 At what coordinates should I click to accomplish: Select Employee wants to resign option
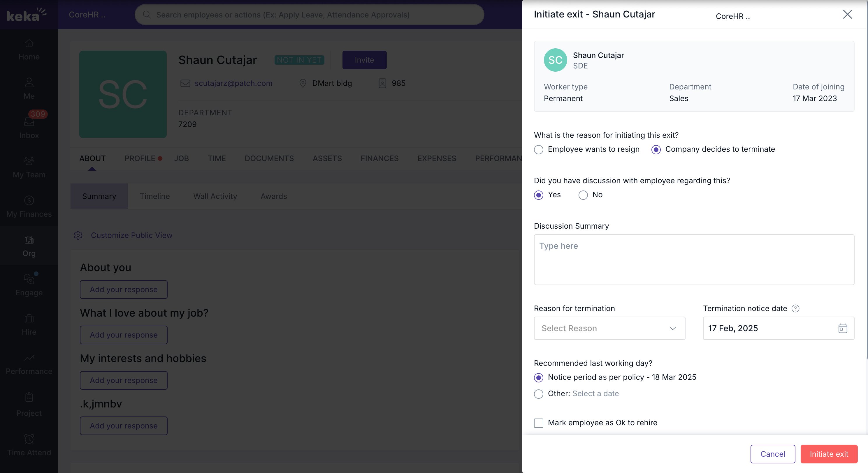tap(538, 149)
